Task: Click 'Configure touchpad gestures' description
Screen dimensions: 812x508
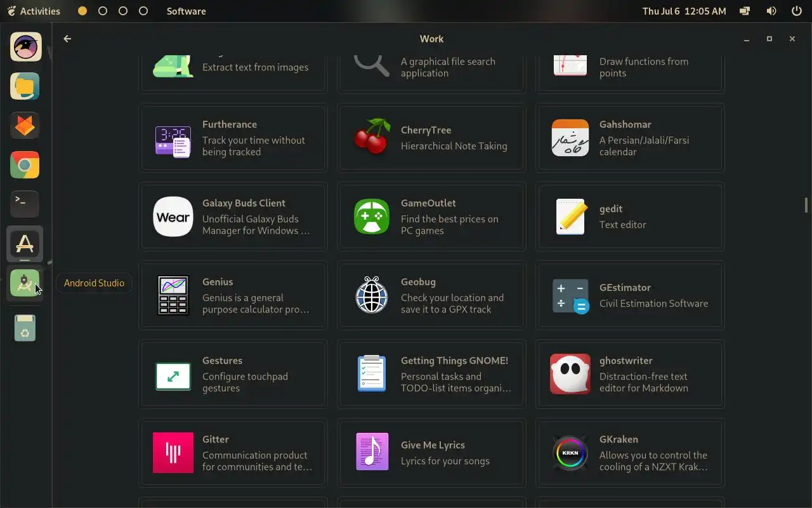Action: [x=245, y=382]
